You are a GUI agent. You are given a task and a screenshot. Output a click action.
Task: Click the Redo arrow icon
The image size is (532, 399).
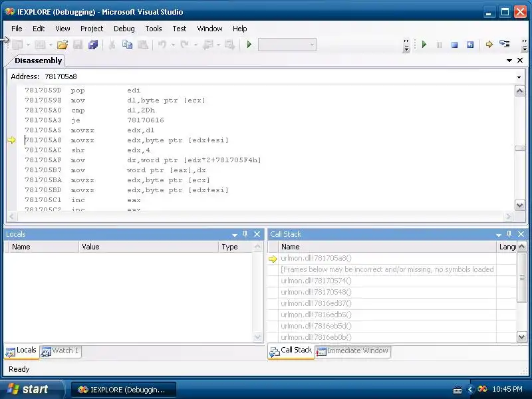[185, 45]
